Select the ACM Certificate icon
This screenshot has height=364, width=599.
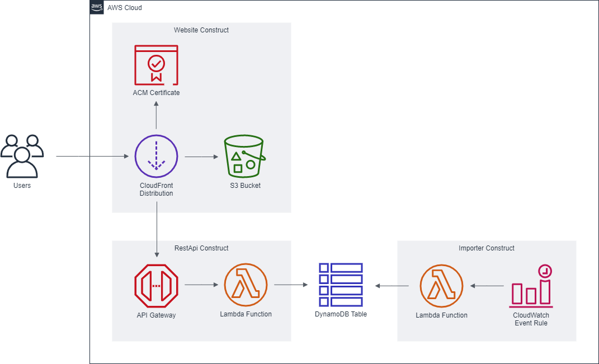[156, 65]
